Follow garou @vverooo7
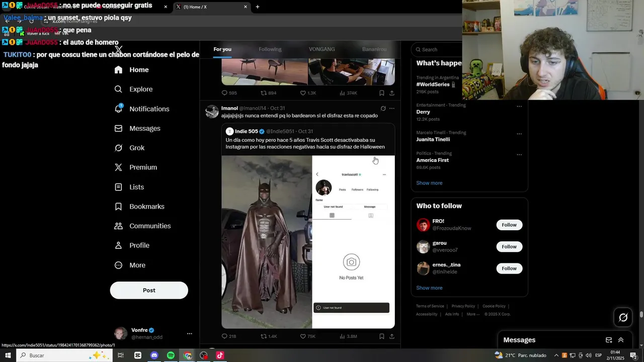The image size is (644, 362). [509, 246]
